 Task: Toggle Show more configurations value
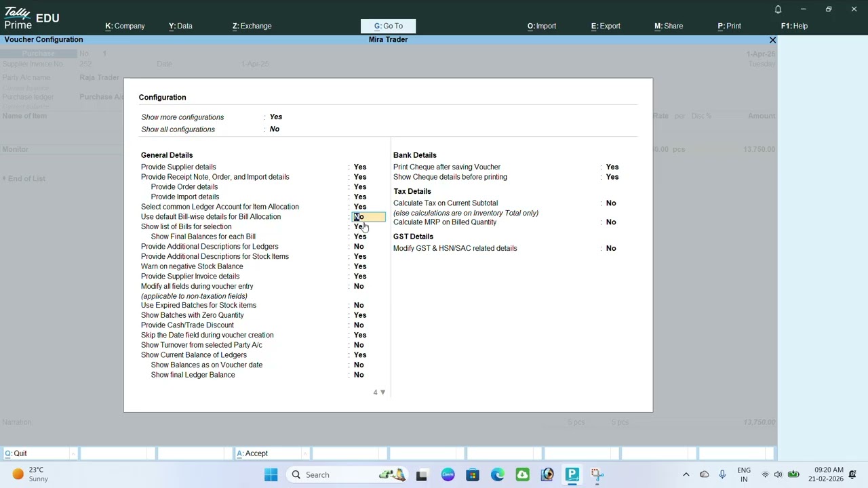click(275, 117)
